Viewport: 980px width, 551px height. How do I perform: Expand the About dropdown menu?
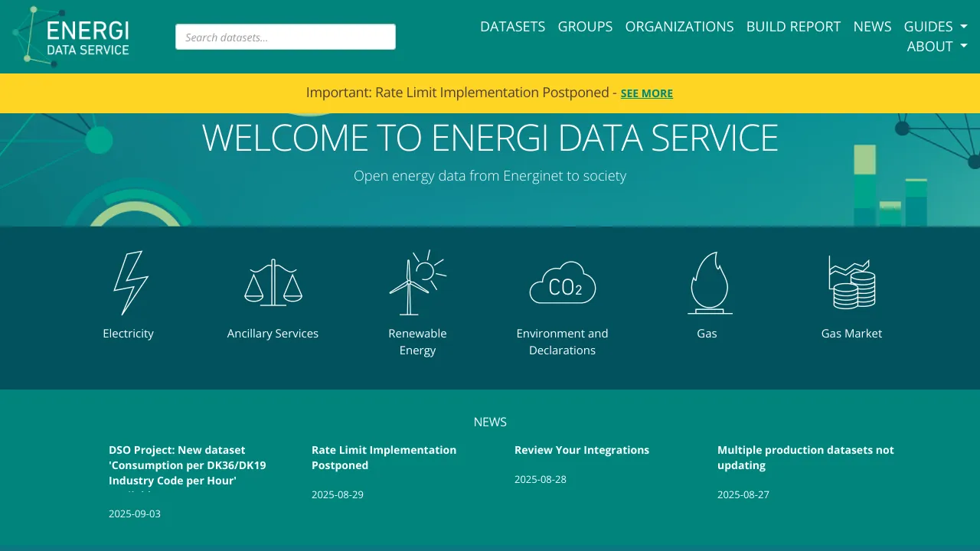pyautogui.click(x=937, y=46)
